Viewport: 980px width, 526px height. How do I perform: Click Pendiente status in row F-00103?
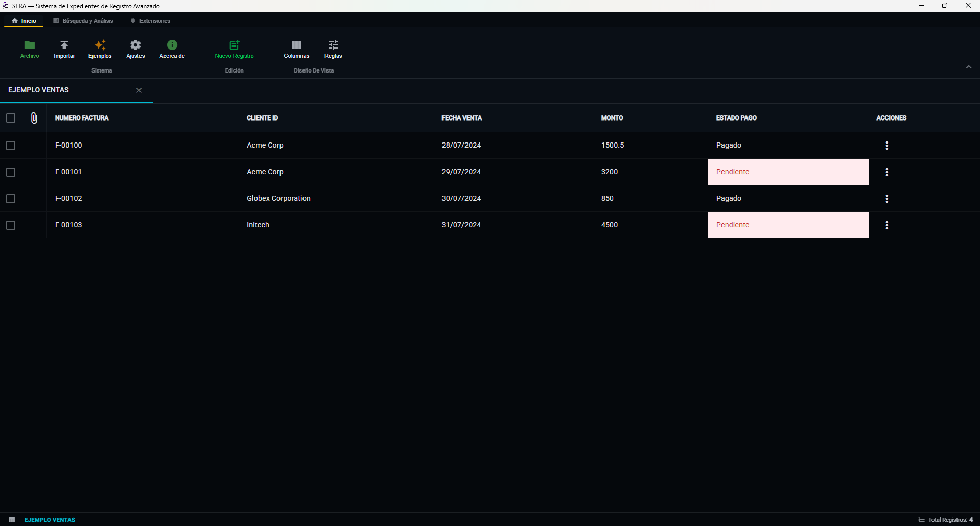pyautogui.click(x=788, y=225)
